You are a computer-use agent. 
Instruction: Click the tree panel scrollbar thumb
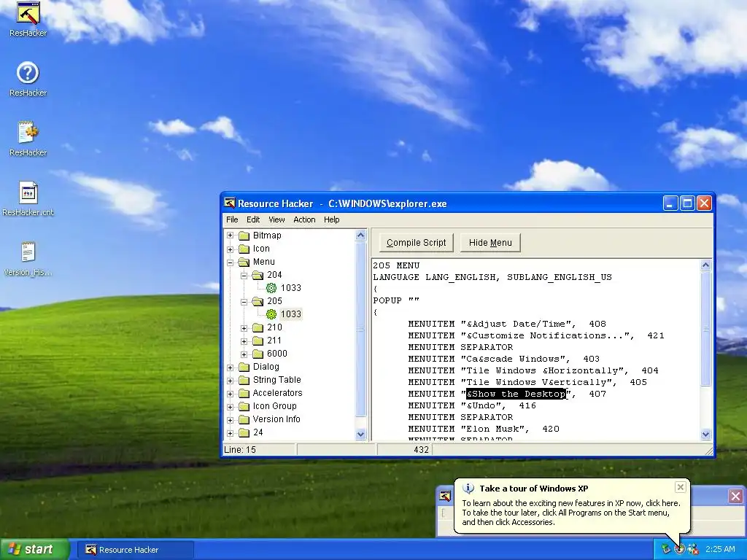(360, 329)
